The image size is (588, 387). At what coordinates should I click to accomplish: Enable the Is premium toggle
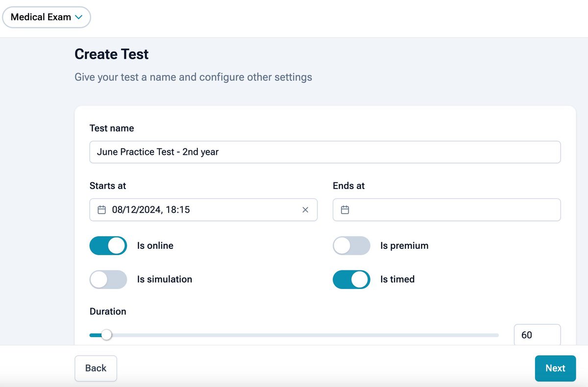click(351, 245)
